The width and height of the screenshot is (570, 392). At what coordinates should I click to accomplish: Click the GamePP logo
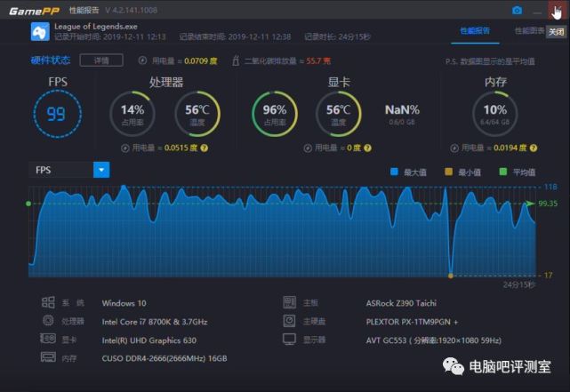tap(34, 11)
